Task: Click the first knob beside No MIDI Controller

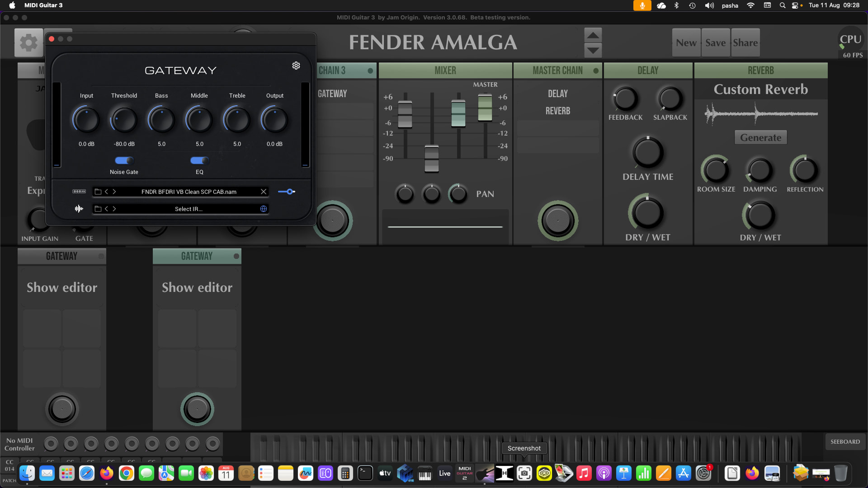Action: click(51, 444)
